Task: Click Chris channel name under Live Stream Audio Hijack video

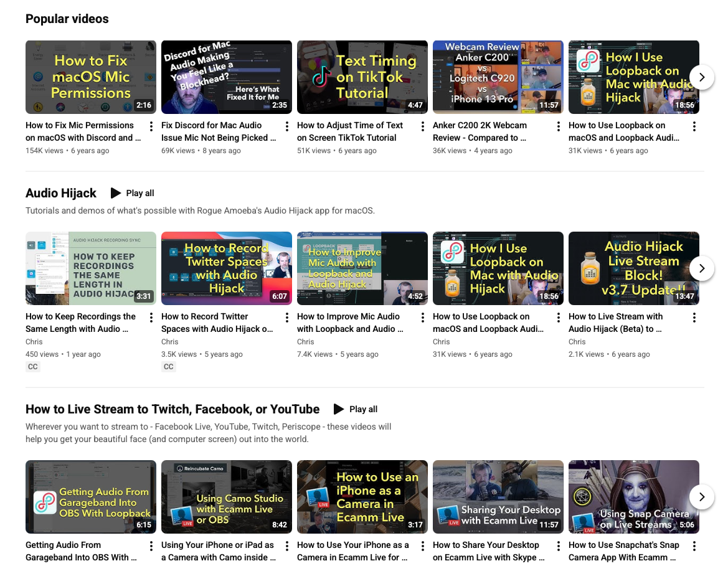Action: click(x=577, y=342)
